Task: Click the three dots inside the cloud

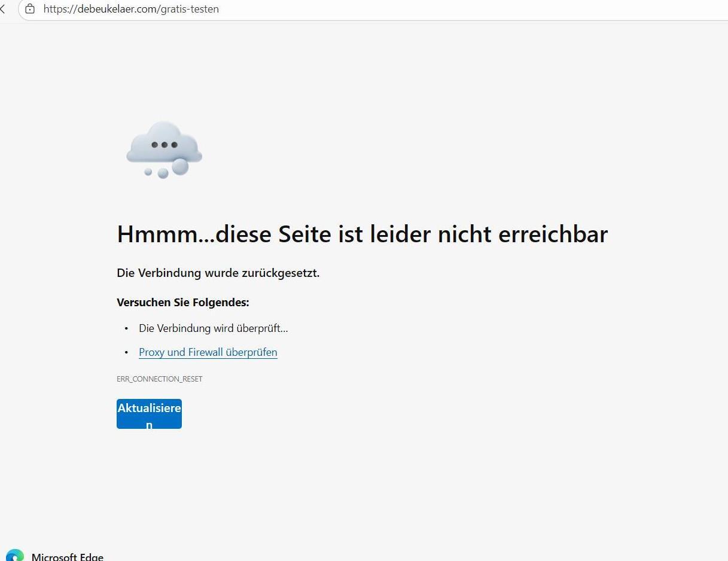Action: point(164,145)
